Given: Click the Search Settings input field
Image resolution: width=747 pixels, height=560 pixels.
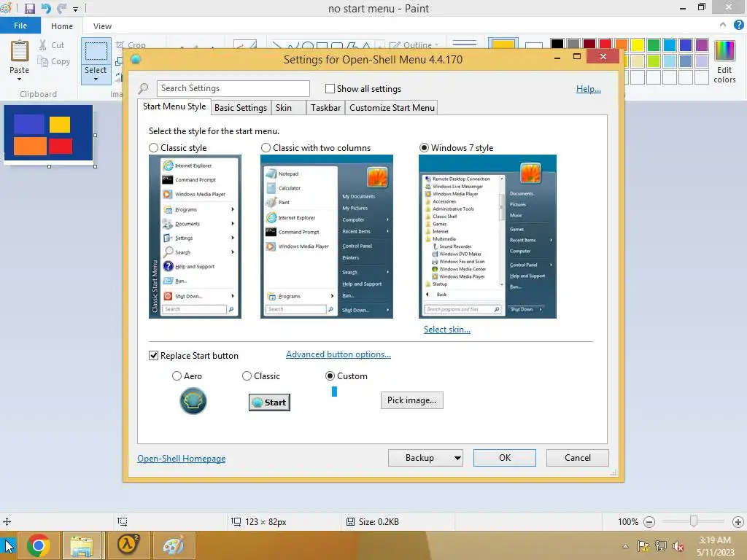Looking at the screenshot, I should pyautogui.click(x=233, y=88).
